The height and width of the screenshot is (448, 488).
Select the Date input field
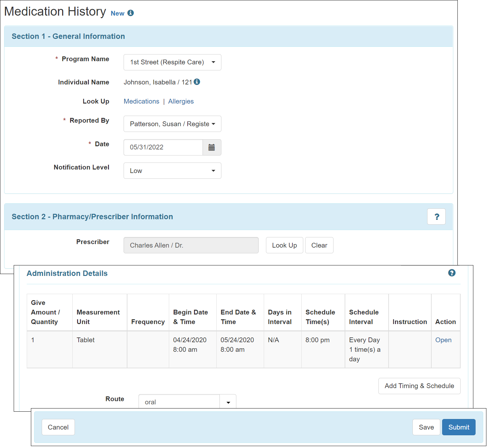(x=163, y=147)
